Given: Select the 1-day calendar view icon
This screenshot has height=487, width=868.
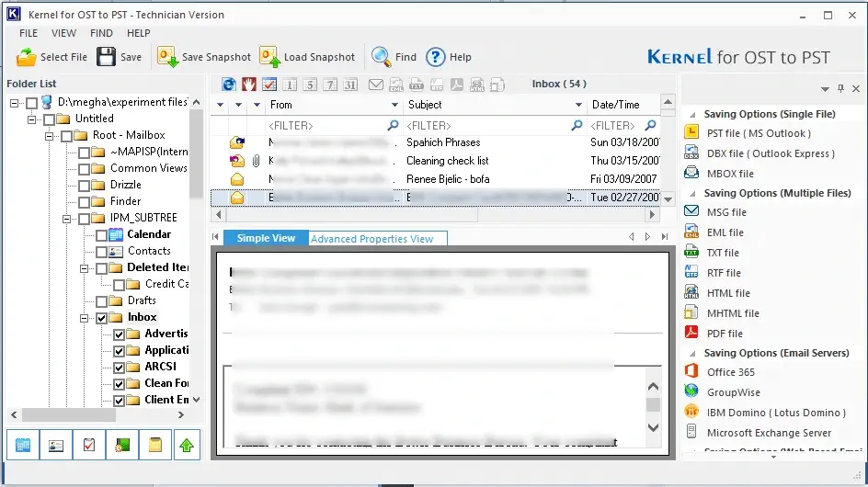Looking at the screenshot, I should tap(290, 85).
